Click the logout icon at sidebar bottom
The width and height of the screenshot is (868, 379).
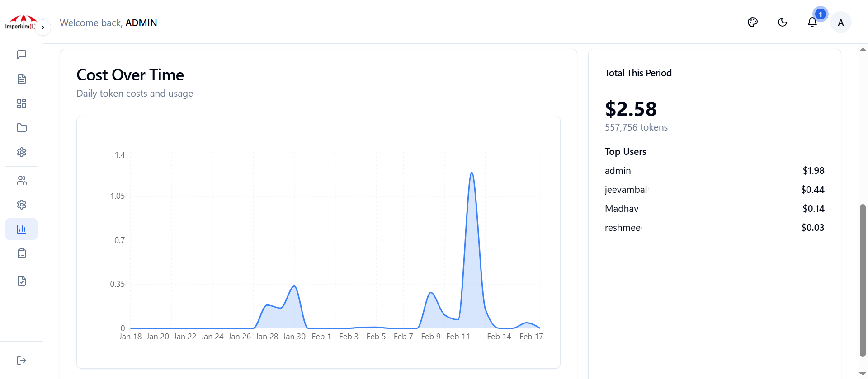pos(21,360)
